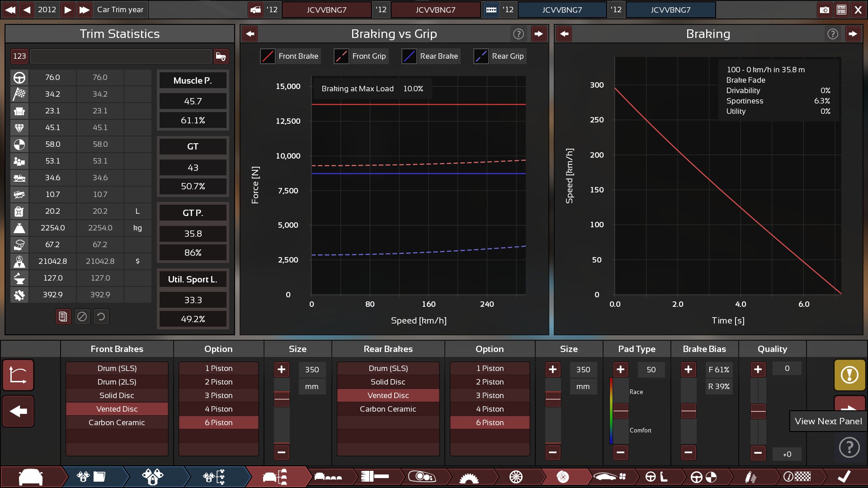Image resolution: width=868 pixels, height=488 pixels.
Task: Choose Carbon Ceramic front brakes
Action: coord(117,422)
